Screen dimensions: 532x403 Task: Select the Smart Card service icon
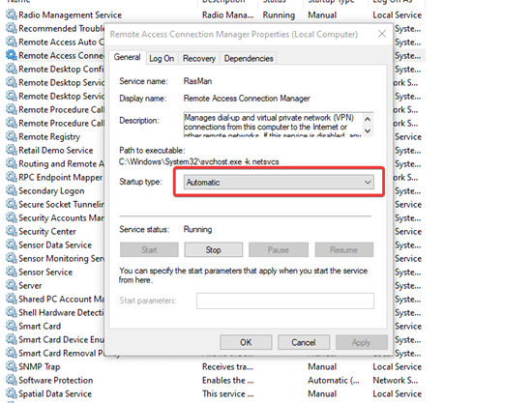12,326
